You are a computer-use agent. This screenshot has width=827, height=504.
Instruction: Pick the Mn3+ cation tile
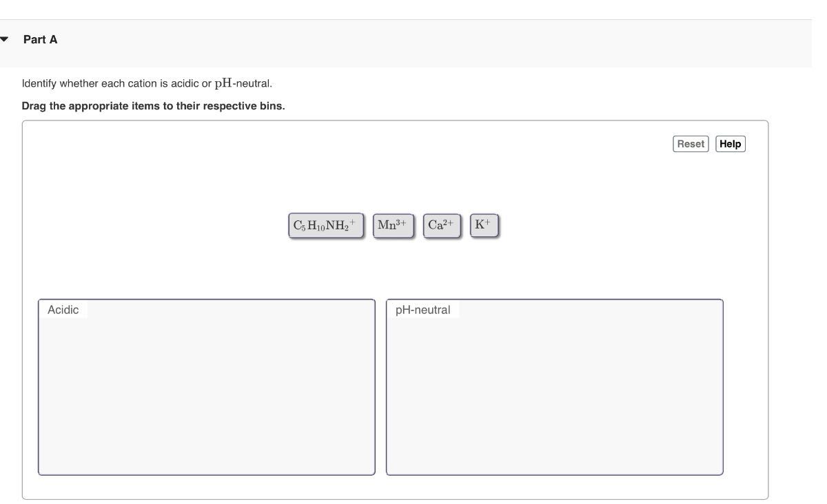[393, 226]
